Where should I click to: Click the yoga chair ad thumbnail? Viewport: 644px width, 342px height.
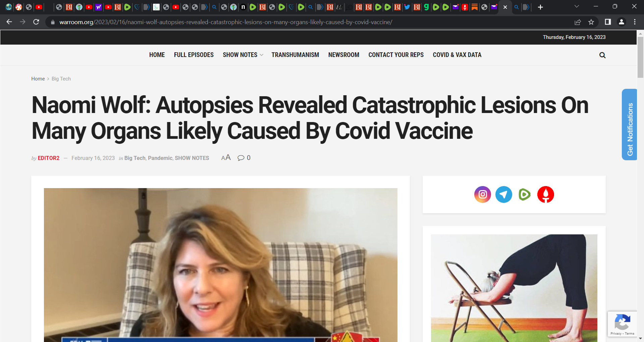click(514, 288)
